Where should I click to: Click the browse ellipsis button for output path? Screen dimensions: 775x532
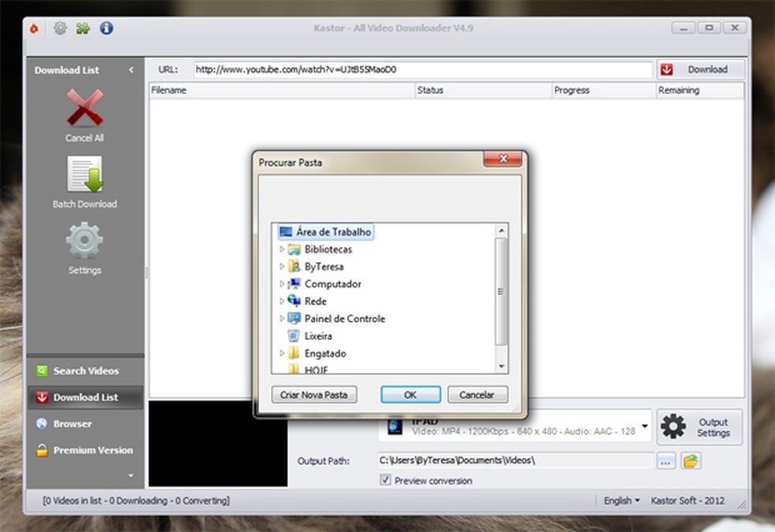[x=666, y=461]
